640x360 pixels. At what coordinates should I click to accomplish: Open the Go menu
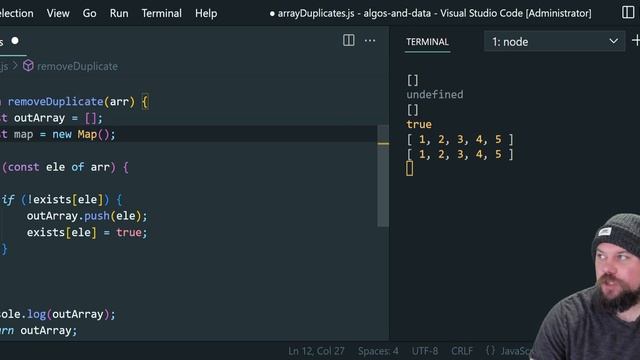click(89, 13)
